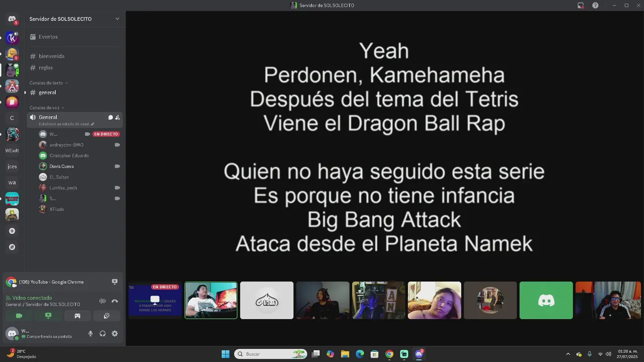Open the 'wa' server in sidebar
This screenshot has width=644, height=362.
pos(12,183)
